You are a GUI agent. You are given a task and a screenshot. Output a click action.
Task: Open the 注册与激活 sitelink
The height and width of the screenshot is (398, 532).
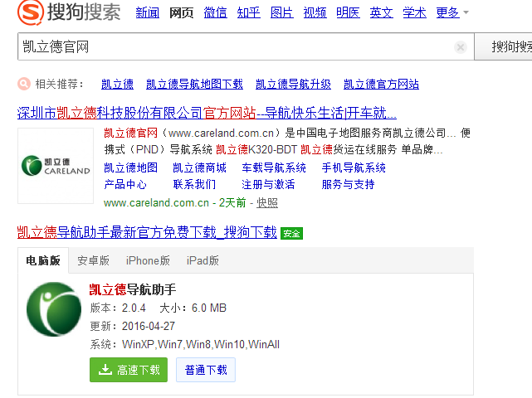tap(268, 184)
